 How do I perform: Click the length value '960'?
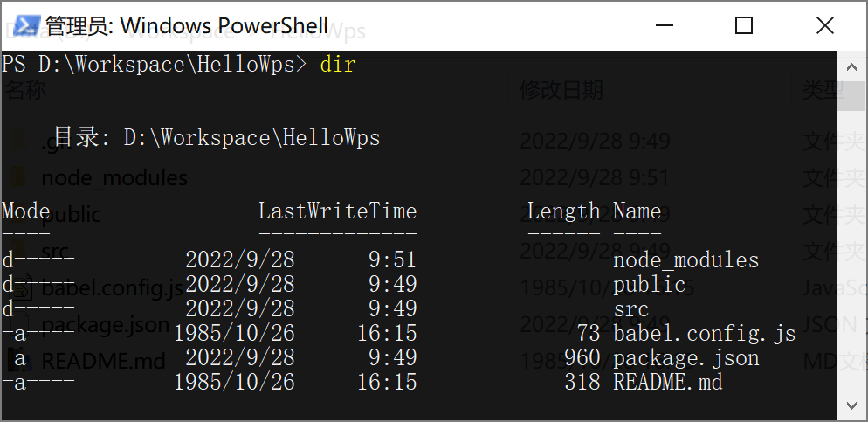(x=582, y=357)
